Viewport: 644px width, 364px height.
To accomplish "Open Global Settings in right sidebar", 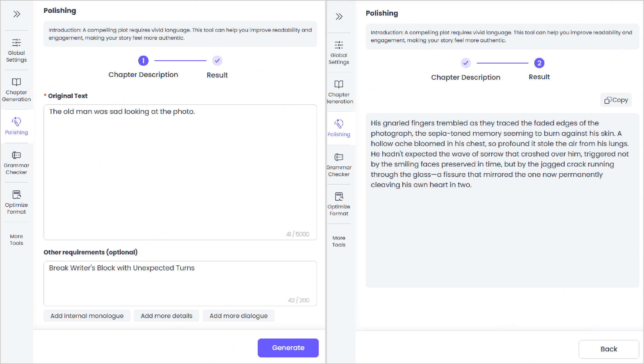I will pyautogui.click(x=339, y=53).
